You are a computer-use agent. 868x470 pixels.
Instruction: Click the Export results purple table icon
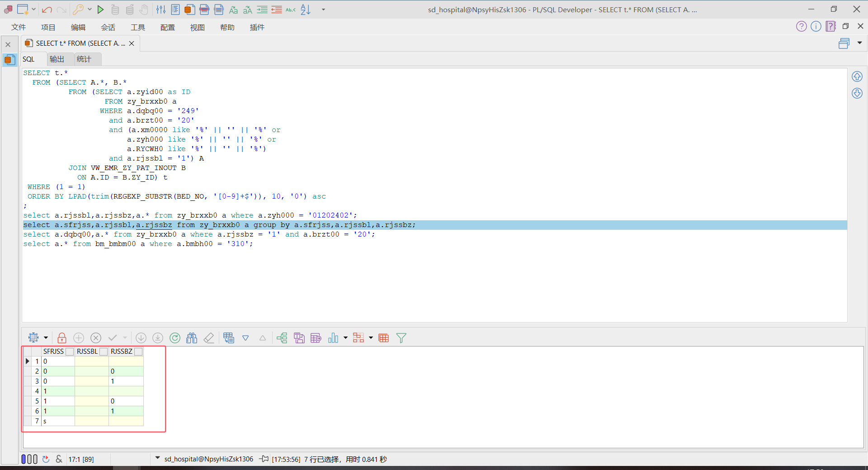pos(316,338)
